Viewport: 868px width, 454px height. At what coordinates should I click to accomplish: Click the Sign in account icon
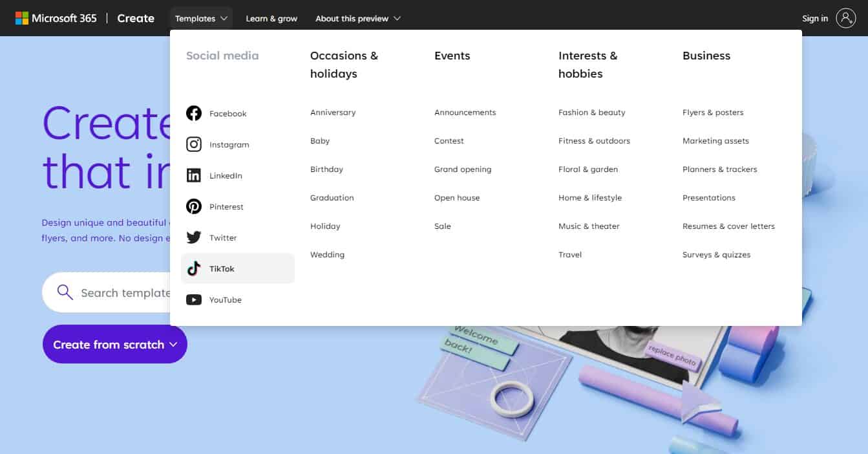(847, 17)
